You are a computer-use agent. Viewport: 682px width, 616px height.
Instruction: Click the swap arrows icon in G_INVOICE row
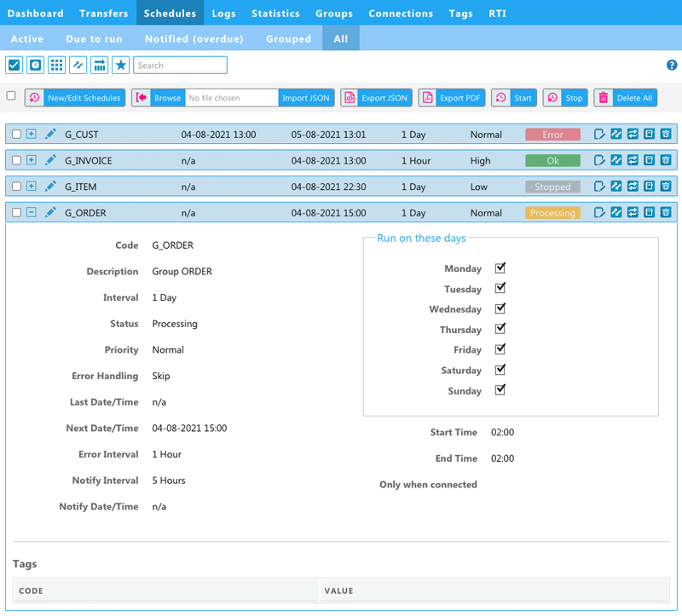tap(633, 160)
